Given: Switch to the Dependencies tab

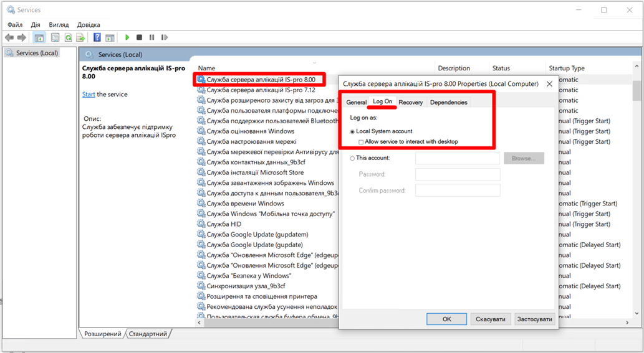Looking at the screenshot, I should tap(448, 102).
